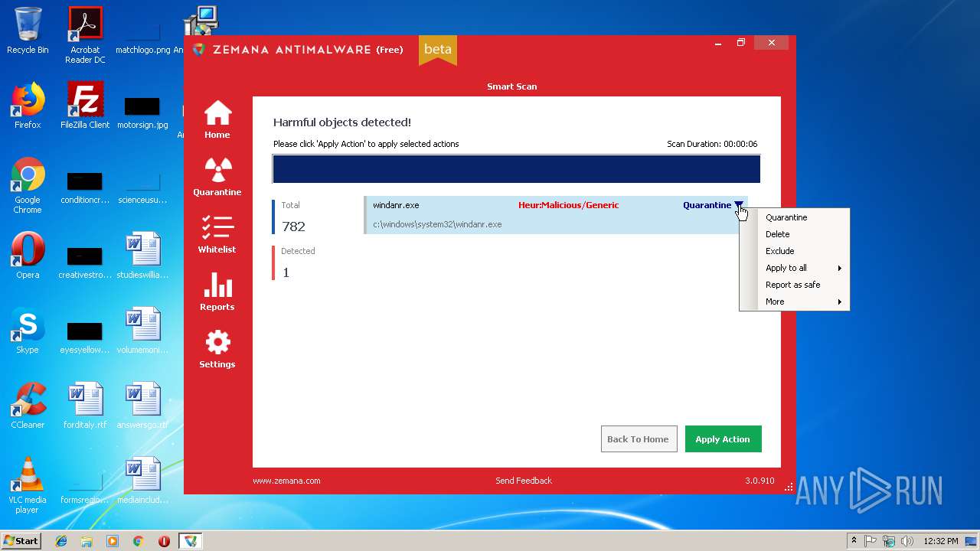Screen dimensions: 980x551
Task: Open the eyesyellow... desktop file
Action: [x=85, y=336]
